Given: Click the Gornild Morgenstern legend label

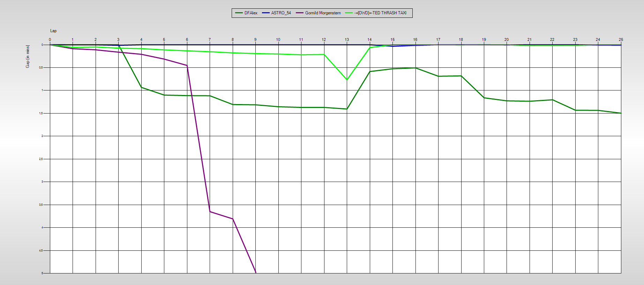Looking at the screenshot, I should (x=323, y=13).
